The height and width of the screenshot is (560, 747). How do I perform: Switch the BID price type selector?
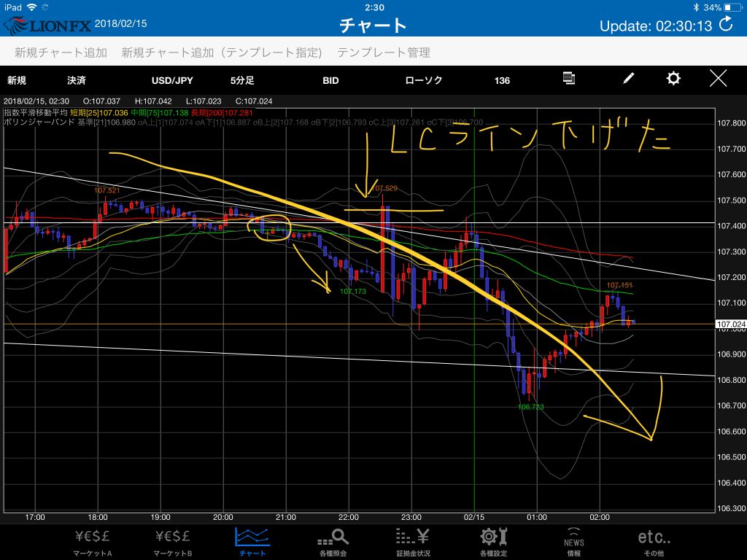click(330, 80)
